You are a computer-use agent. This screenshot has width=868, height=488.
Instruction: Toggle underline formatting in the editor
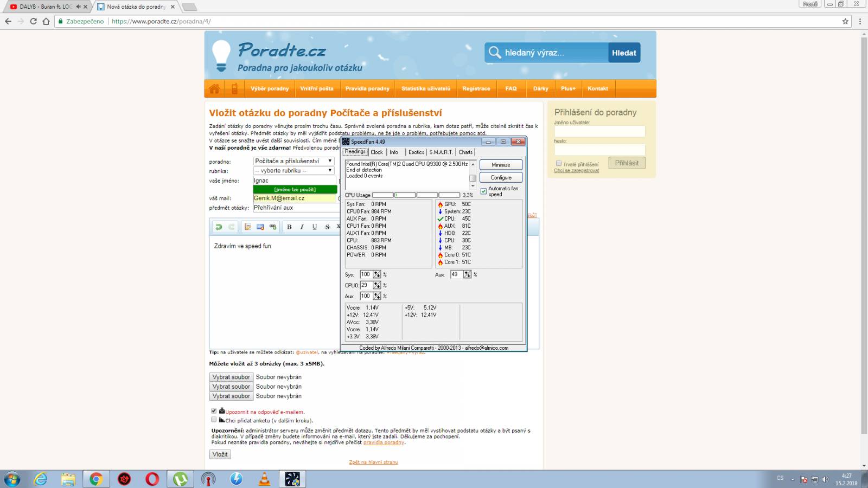tap(315, 227)
